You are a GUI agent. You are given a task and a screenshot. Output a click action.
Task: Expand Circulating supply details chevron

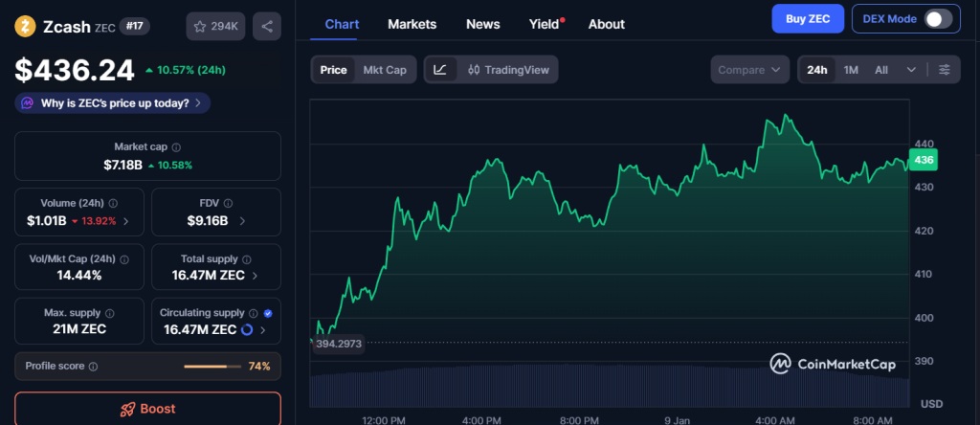(263, 329)
